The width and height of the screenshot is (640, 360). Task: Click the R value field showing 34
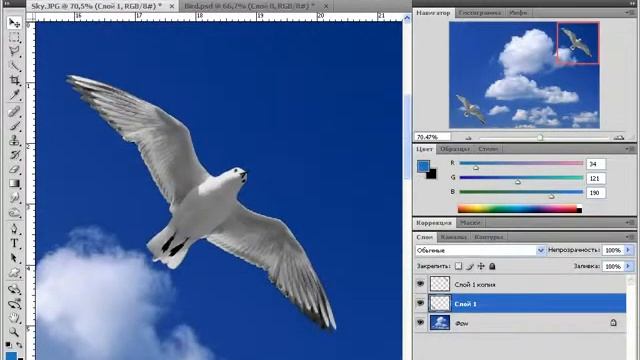(x=596, y=164)
